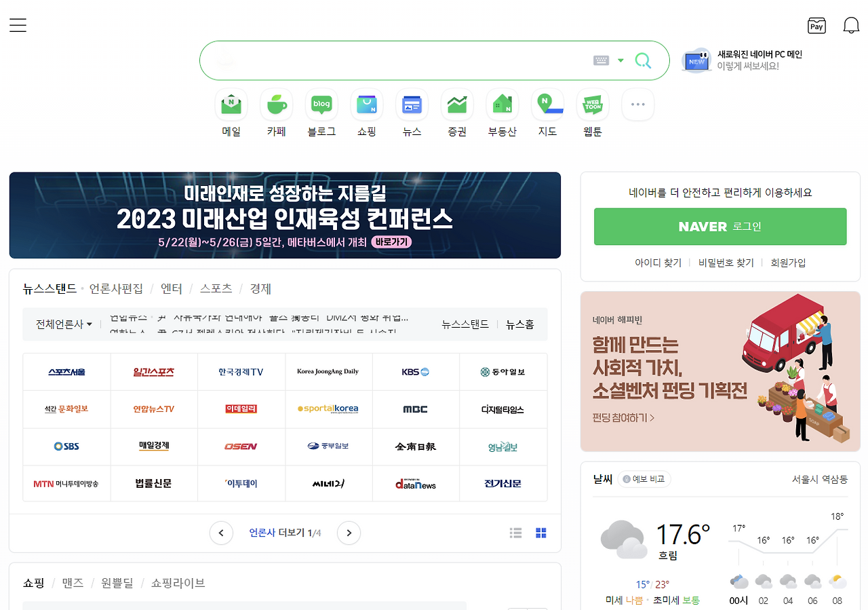Open Naver Pay icon
Image resolution: width=868 pixels, height=610 pixels.
[x=817, y=26]
